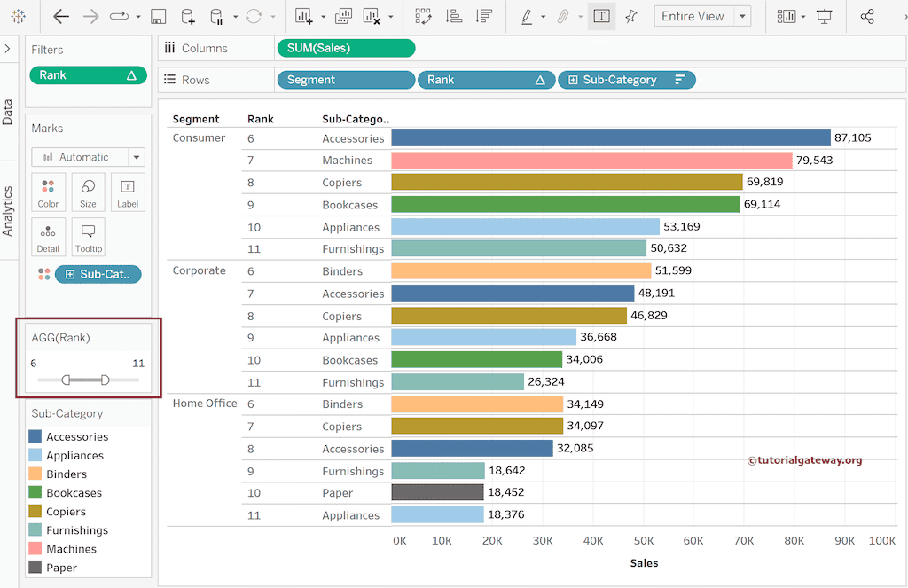908x588 pixels.
Task: Click the Undo back arrow in toolbar
Action: pyautogui.click(x=61, y=17)
